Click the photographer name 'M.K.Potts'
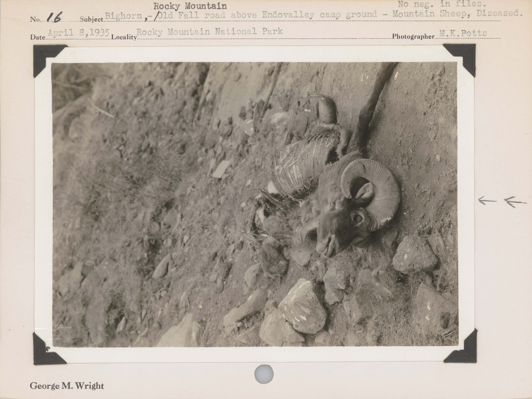Viewport: 532px width, 399px height. tap(463, 33)
